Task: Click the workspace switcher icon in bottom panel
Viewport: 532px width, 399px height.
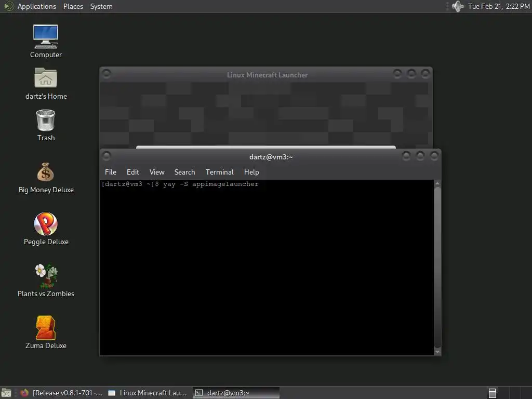Action: pos(493,393)
